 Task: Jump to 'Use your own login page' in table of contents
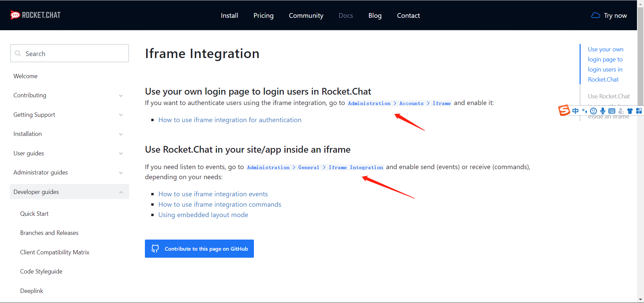coord(605,64)
